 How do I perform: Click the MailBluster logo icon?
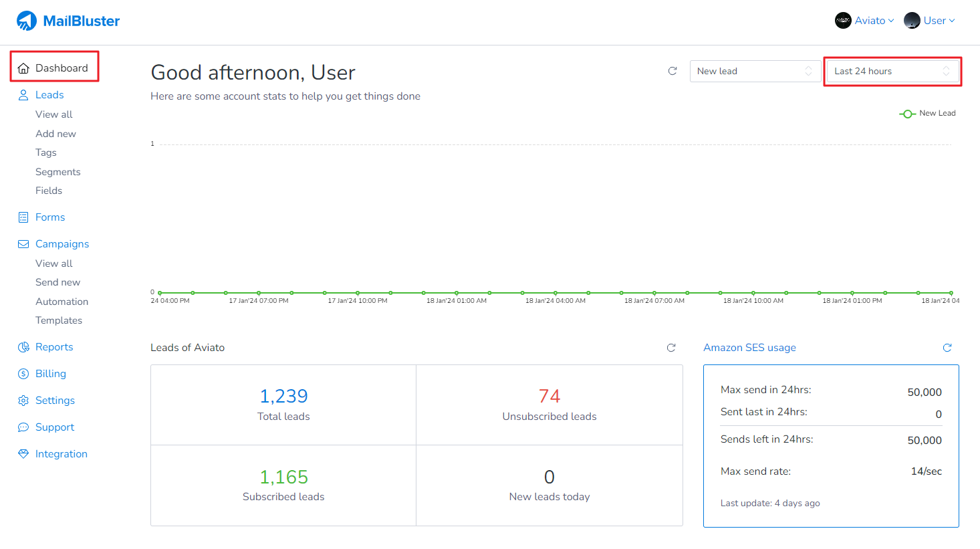(27, 21)
